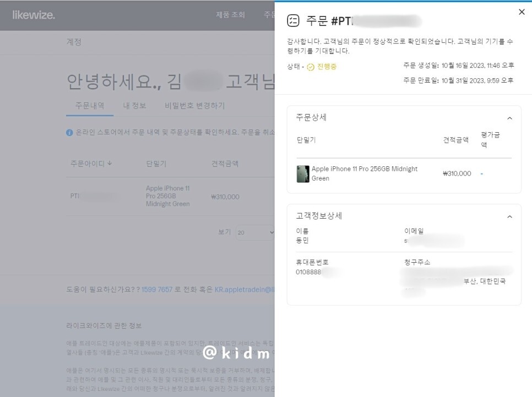Click the 주문 만료일 date line
Image resolution: width=532 pixels, height=397 pixels.
pyautogui.click(x=458, y=80)
